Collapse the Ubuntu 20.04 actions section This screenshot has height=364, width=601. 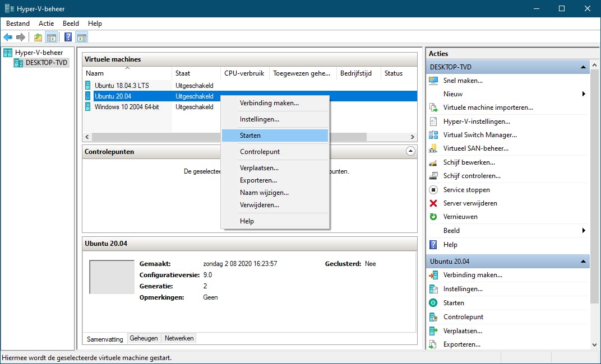(583, 262)
